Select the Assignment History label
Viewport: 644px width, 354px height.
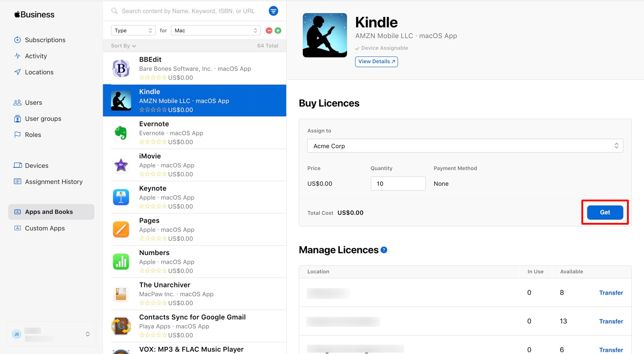click(x=54, y=182)
